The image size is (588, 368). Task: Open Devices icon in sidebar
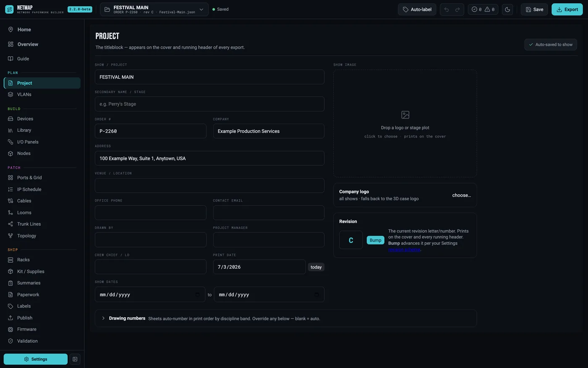pos(10,119)
